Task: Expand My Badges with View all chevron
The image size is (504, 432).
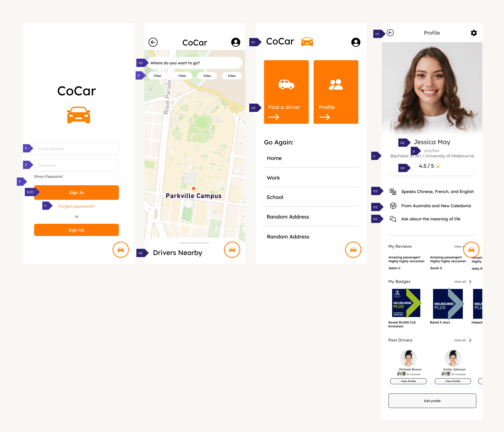Action: (470, 282)
